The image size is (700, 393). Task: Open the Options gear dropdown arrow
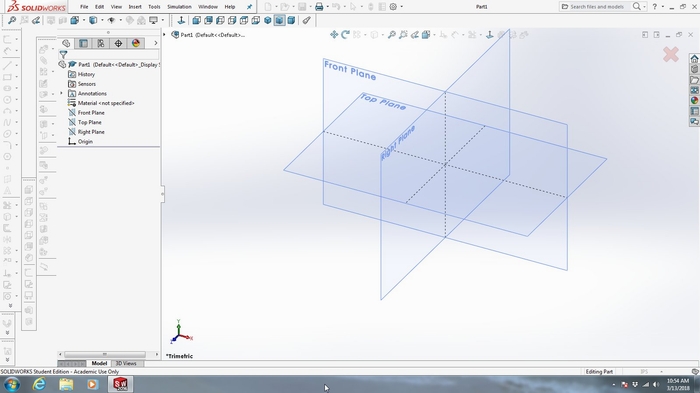tap(401, 7)
